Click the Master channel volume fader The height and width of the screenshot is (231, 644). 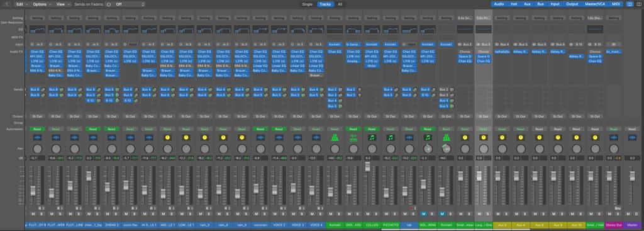pyautogui.click(x=632, y=176)
